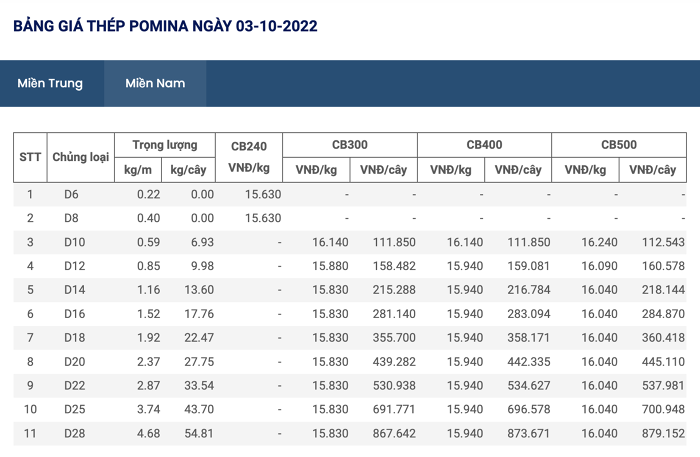Click the CB240 VNĐ/kg header
Screen dimensions: 700x457
[249, 157]
